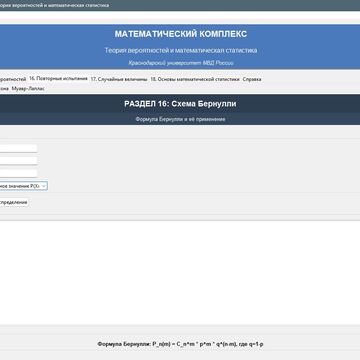This screenshot has width=360, height=360.
Task: Focus the third parameter input field
Action: 18,173
